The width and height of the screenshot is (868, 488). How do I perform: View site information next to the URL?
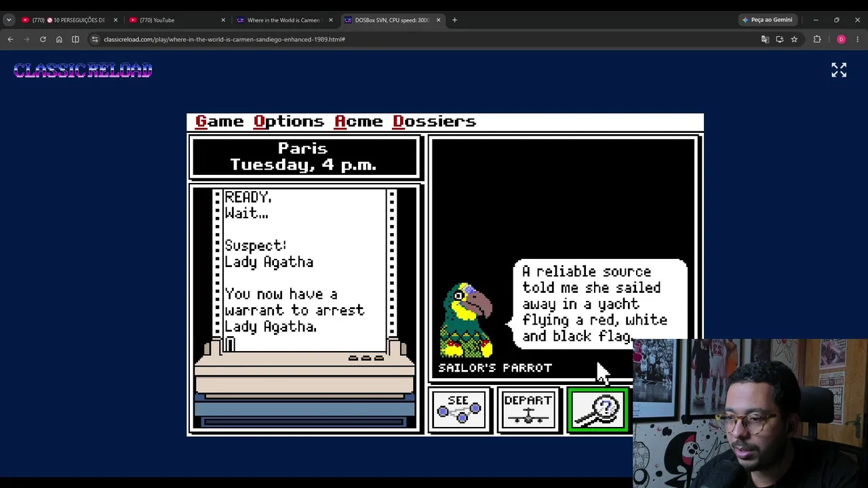(95, 39)
